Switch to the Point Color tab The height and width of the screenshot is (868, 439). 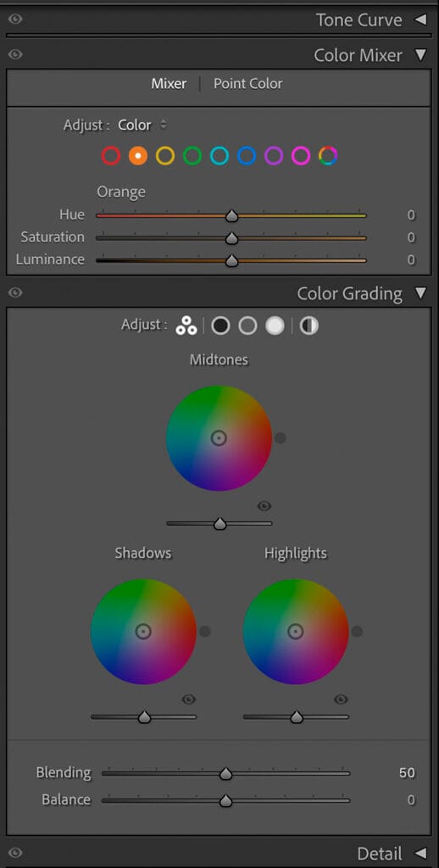point(248,84)
